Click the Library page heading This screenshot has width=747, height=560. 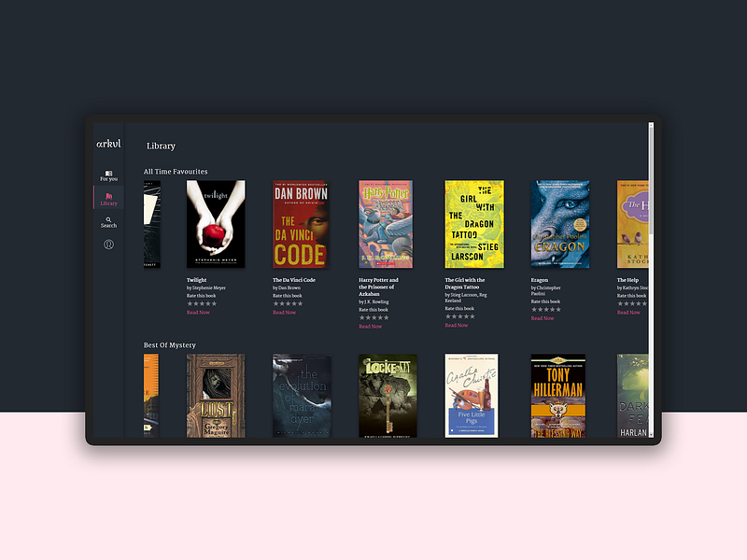[161, 146]
